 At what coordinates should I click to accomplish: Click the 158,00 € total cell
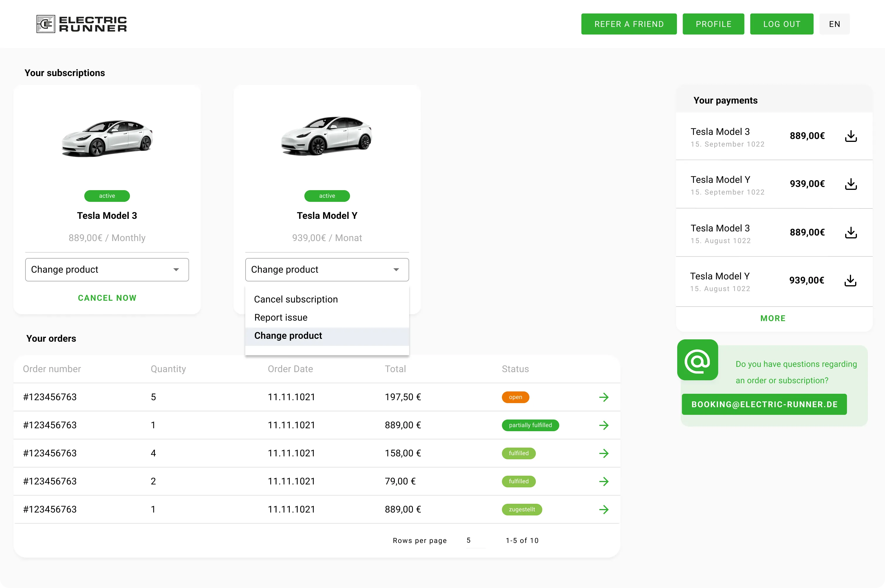coord(402,453)
